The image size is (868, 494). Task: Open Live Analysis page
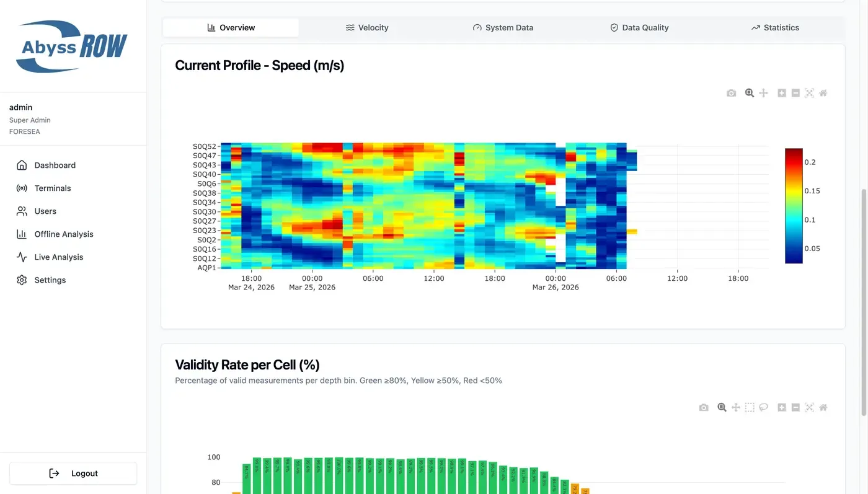[73, 257]
